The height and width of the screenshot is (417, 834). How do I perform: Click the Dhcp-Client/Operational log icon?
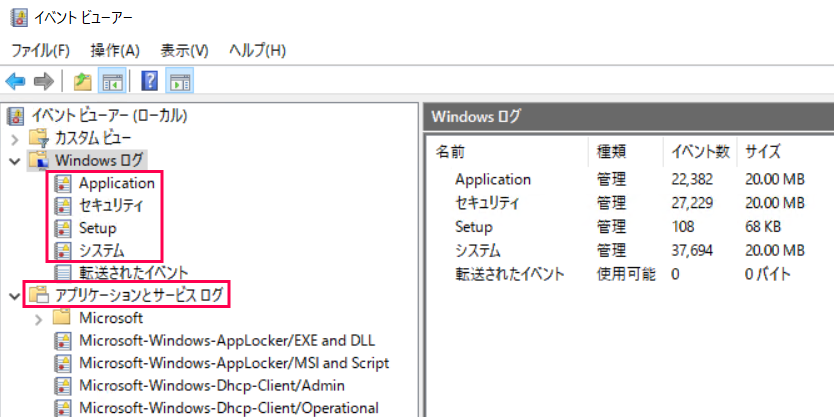click(x=63, y=408)
